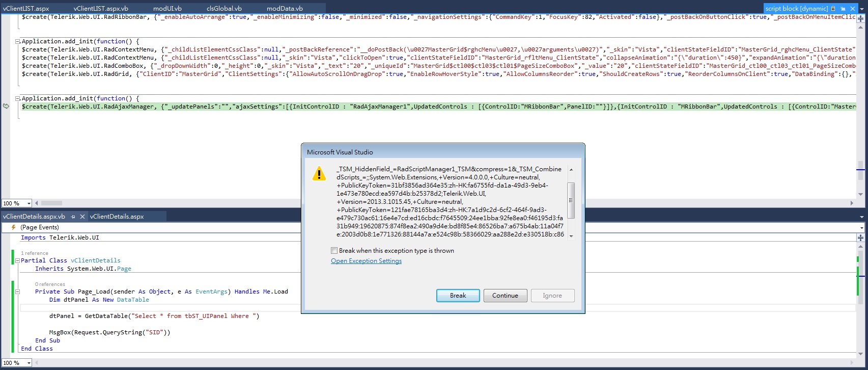This screenshot has height=370, width=868.
Task: Click the empty line below Dim dtPanel
Action: pyautogui.click(x=438, y=308)
